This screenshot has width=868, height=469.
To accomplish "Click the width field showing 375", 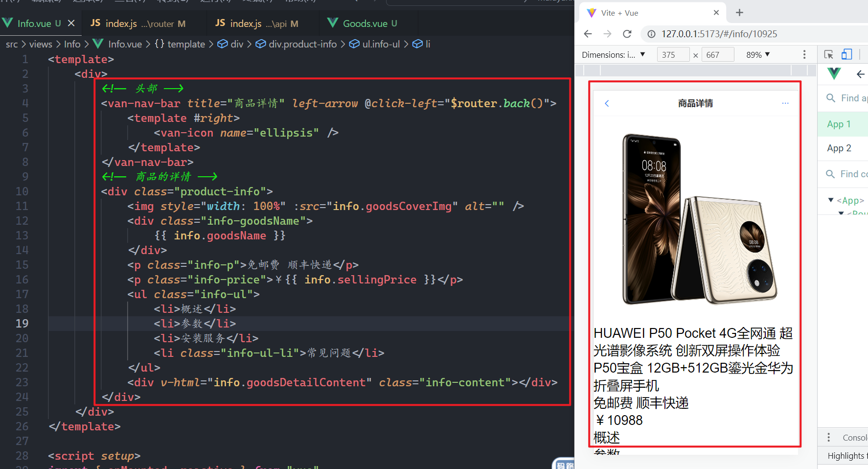I will point(673,55).
